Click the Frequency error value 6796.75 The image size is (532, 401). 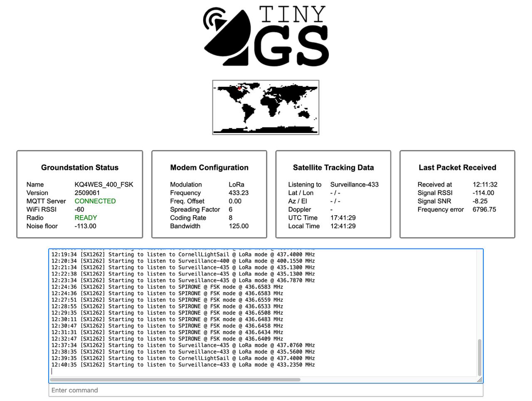pyautogui.click(x=484, y=209)
